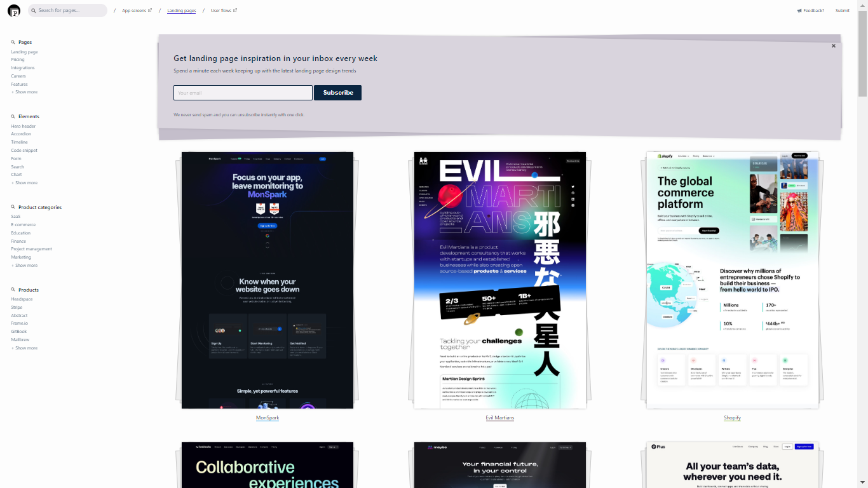Click the Shopify caption link

click(x=732, y=418)
